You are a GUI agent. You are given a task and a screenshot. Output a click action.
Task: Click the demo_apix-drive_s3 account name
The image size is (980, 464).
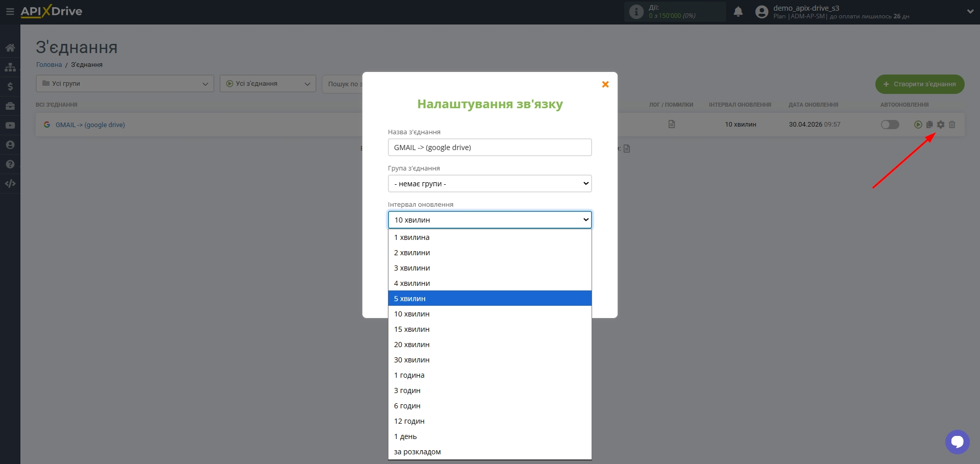pos(806,8)
